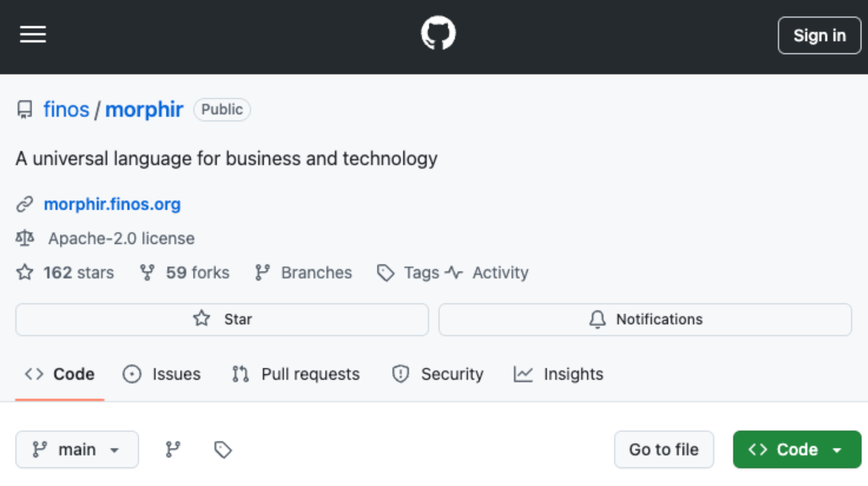Click the tags icon next to branch selector
The image size is (868, 486).
(x=223, y=450)
